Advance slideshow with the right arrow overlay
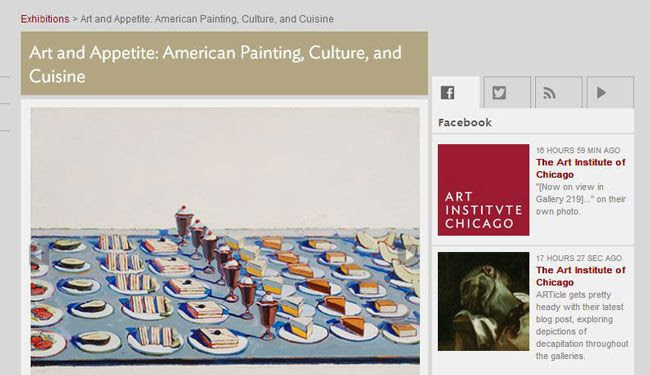The height and width of the screenshot is (375, 650). click(410, 255)
